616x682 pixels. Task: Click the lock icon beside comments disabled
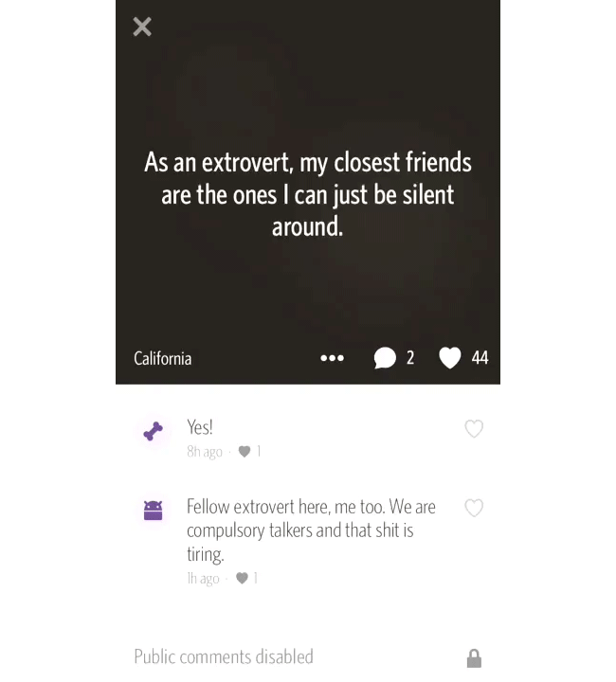coord(474,658)
